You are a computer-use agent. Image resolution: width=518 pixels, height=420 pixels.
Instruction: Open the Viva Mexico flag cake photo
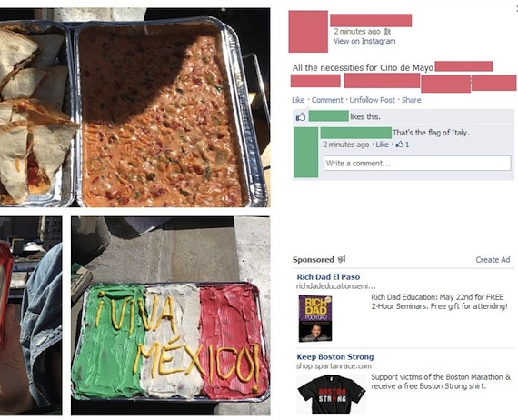[x=171, y=315]
